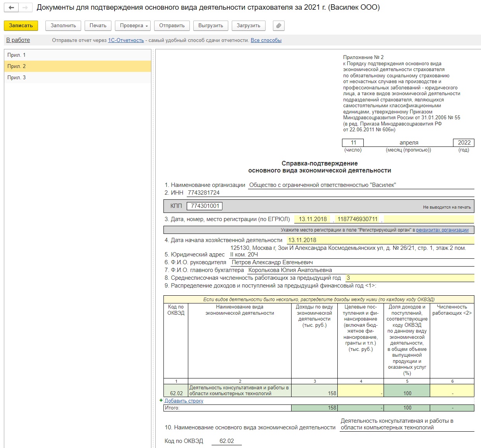Click the Выгрузить button

coord(210,26)
